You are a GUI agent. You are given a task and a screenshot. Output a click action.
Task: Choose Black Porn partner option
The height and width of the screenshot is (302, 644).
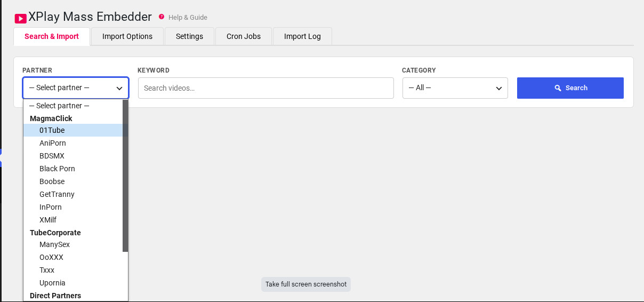[x=73, y=169]
